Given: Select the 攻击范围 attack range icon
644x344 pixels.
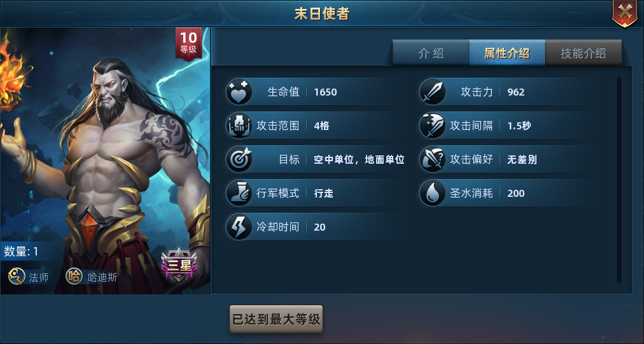Looking at the screenshot, I should (x=239, y=125).
